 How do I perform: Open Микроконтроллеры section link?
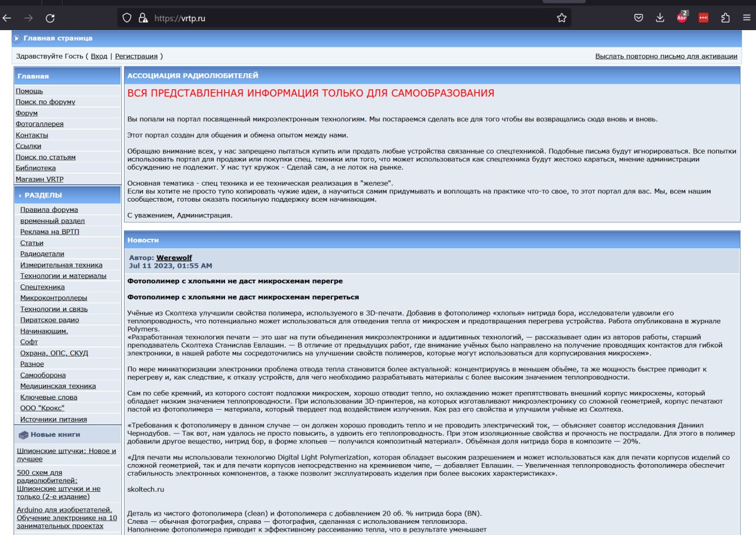[x=54, y=298]
